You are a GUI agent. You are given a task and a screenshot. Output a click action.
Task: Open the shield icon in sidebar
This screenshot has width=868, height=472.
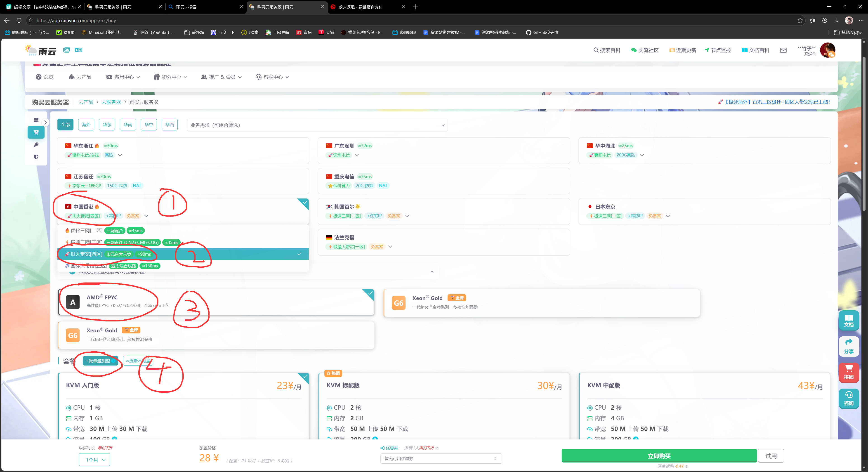click(36, 157)
